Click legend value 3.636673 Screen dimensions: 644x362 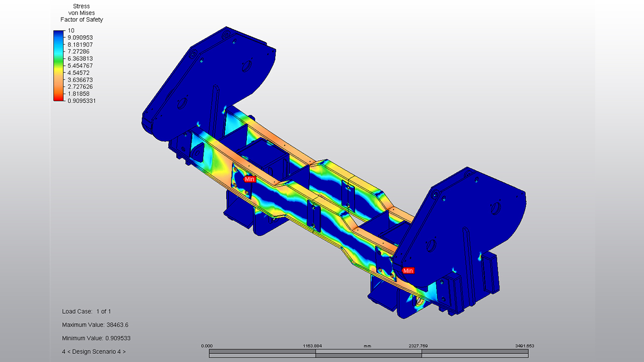pyautogui.click(x=80, y=79)
